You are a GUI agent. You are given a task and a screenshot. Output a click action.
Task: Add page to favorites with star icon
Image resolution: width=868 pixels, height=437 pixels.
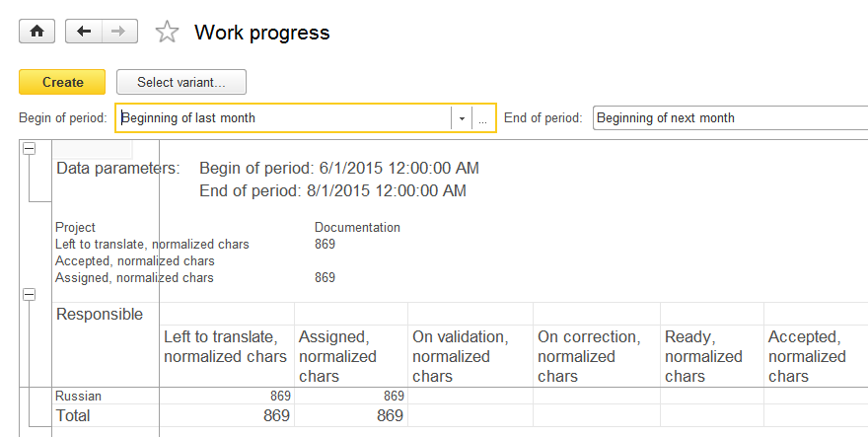click(167, 32)
